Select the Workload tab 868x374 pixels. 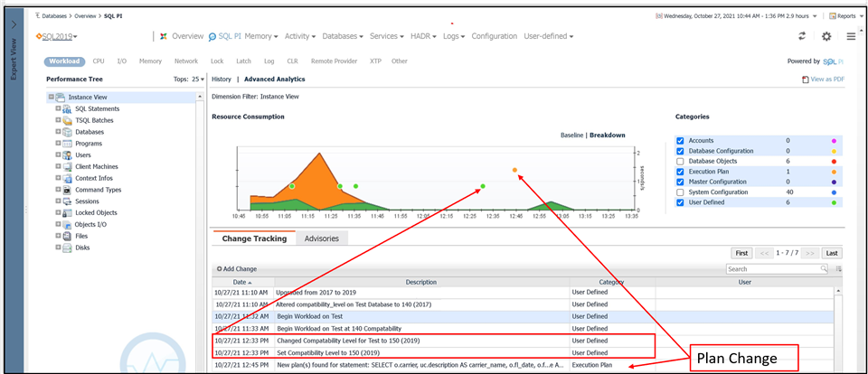click(64, 61)
